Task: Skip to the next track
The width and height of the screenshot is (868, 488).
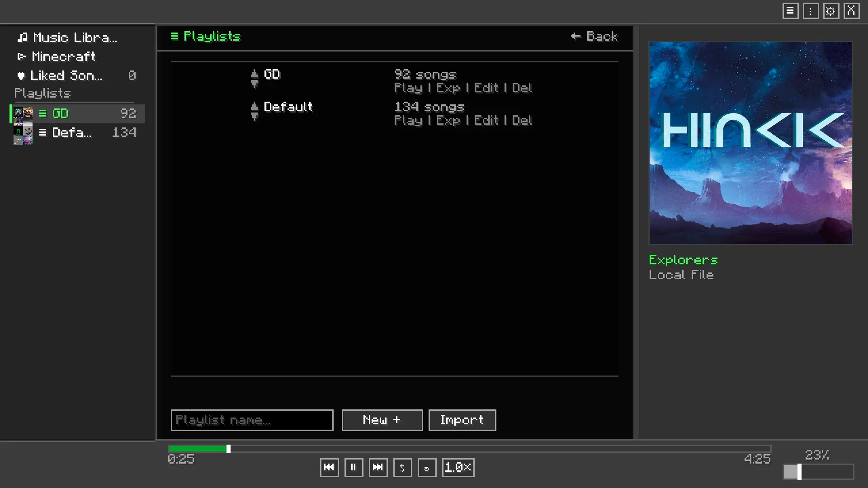Action: pyautogui.click(x=378, y=467)
